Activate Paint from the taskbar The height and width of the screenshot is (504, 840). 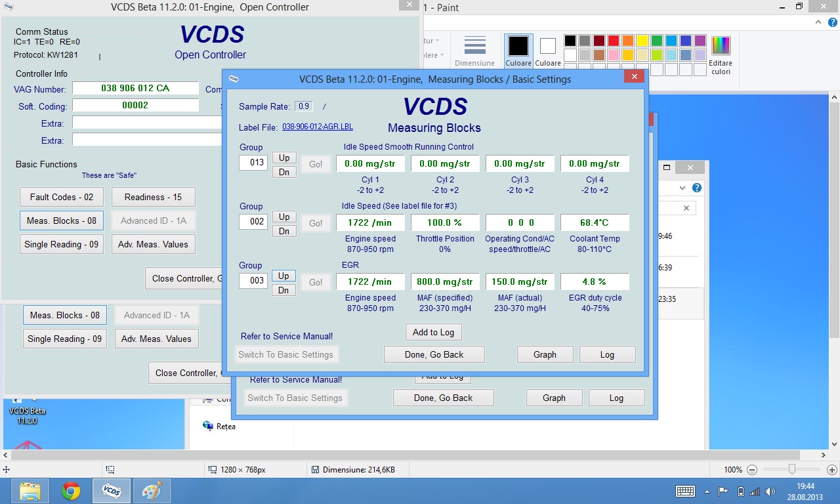click(x=152, y=491)
